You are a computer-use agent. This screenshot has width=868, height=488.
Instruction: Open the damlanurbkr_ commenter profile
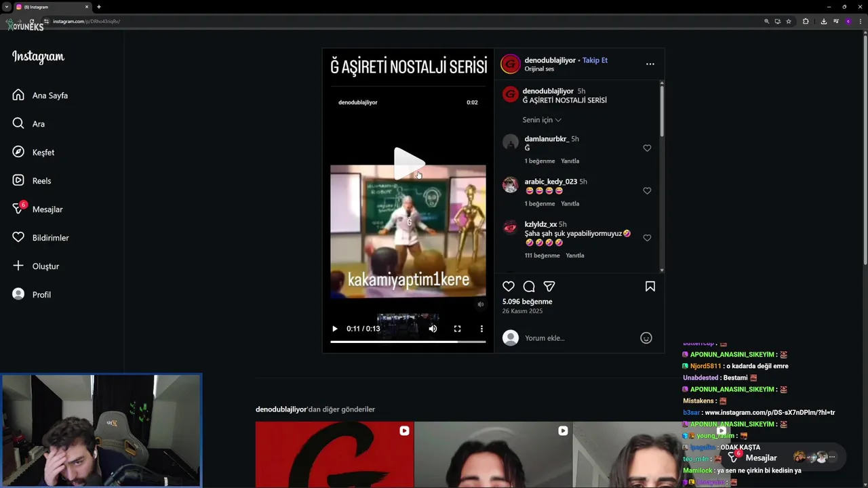click(x=547, y=139)
